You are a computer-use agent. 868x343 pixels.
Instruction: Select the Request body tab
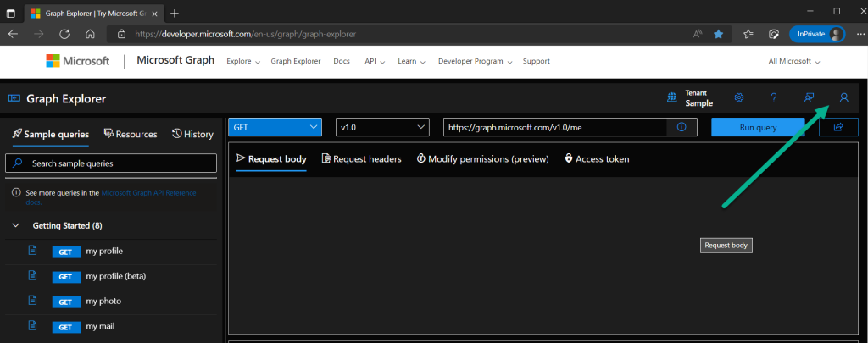(271, 158)
